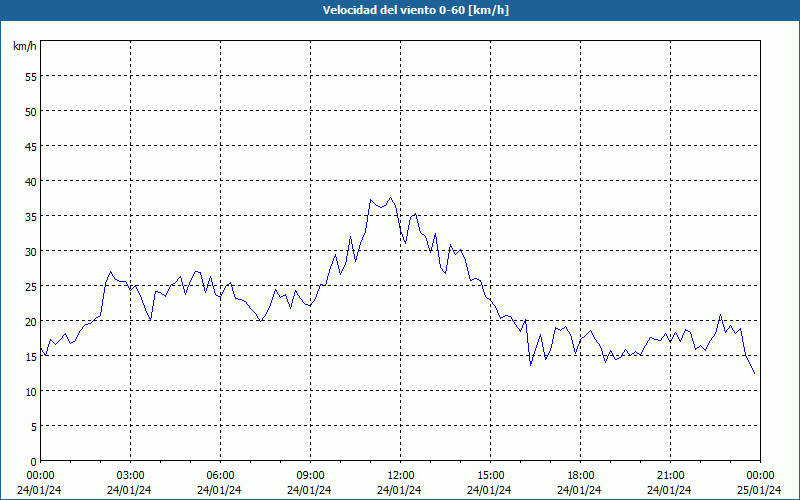Click the '21:00' time label on the X axis
The image size is (800, 500).
(670, 476)
